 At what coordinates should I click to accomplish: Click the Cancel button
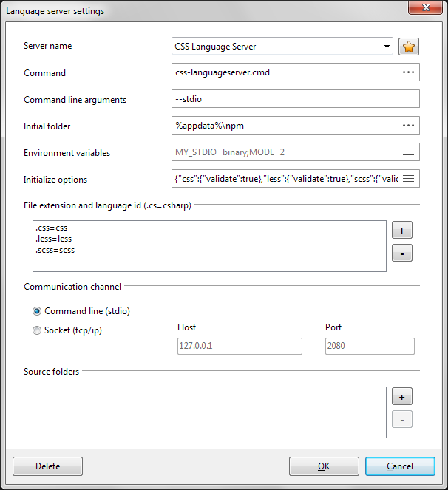click(x=400, y=466)
